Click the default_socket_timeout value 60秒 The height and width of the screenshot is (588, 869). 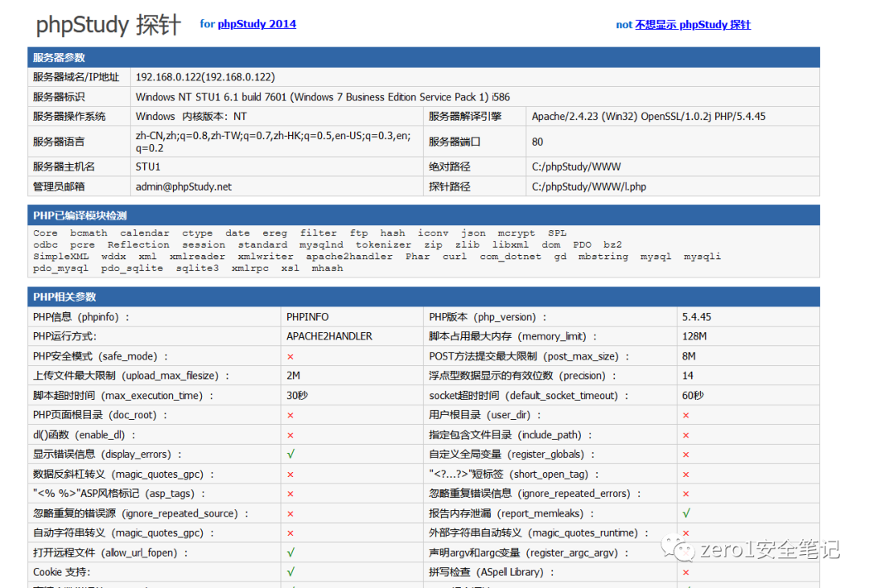pyautogui.click(x=693, y=396)
